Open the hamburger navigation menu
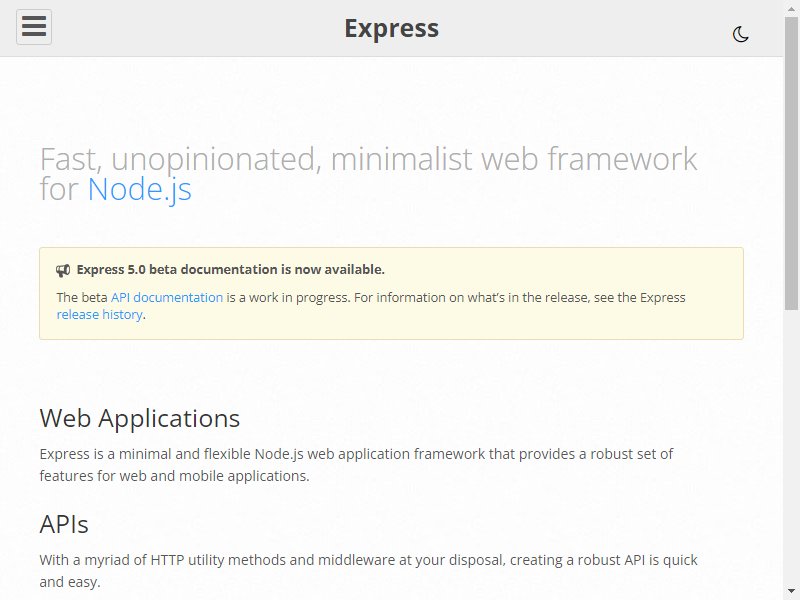Screen dimensions: 800x600 34,27
